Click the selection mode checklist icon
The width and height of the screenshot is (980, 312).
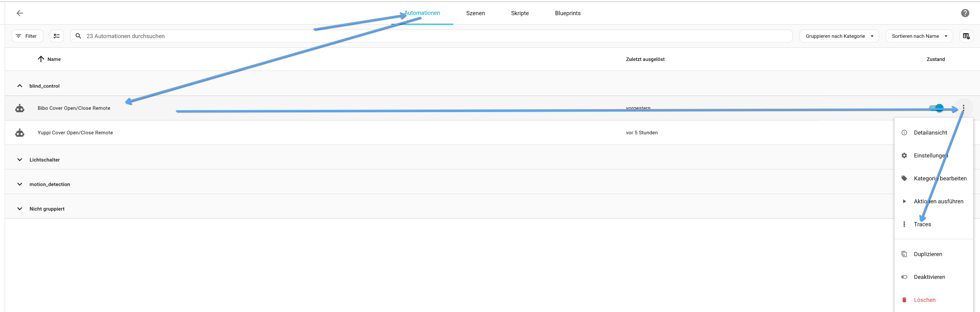coord(57,36)
